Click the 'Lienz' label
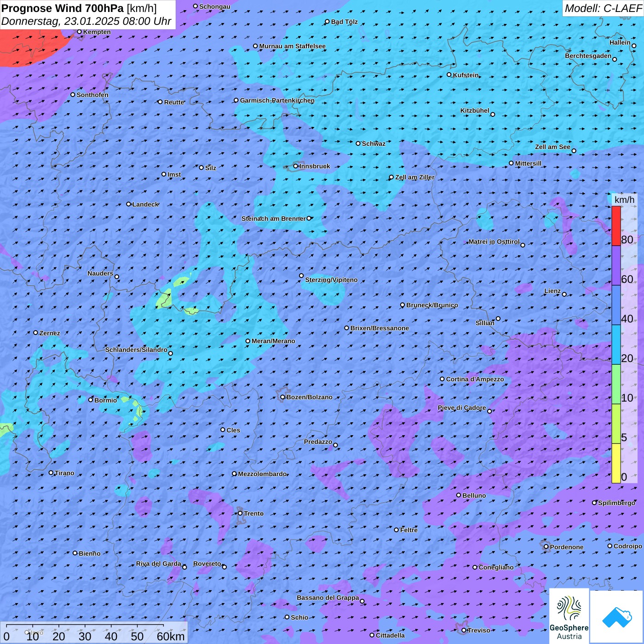Image resolution: width=644 pixels, height=644 pixels. (x=552, y=291)
